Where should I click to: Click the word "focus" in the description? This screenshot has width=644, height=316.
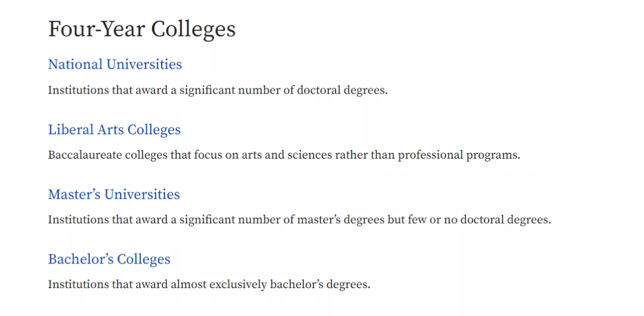pyautogui.click(x=209, y=155)
